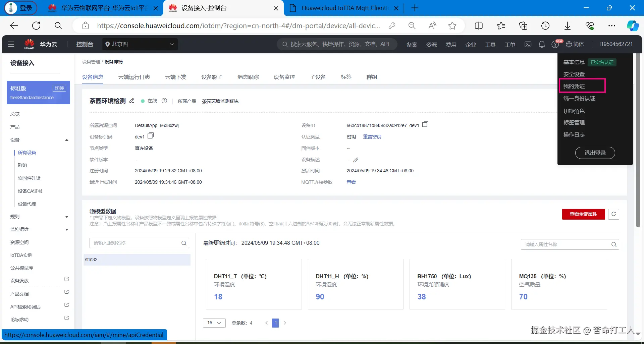
Task: Edit the 设备描述 field with the pencil icon
Action: tap(356, 160)
